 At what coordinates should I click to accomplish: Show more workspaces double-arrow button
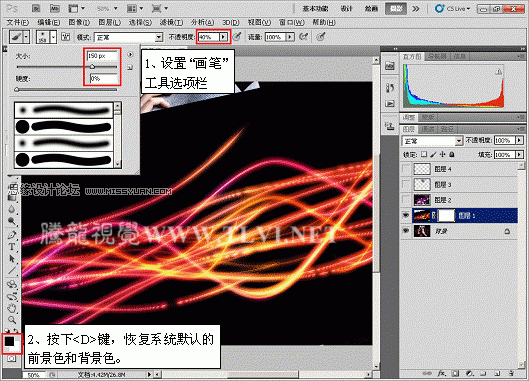click(x=416, y=8)
